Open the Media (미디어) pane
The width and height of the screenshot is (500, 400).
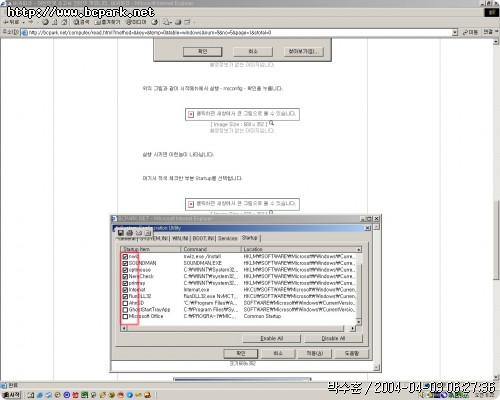[x=136, y=22]
